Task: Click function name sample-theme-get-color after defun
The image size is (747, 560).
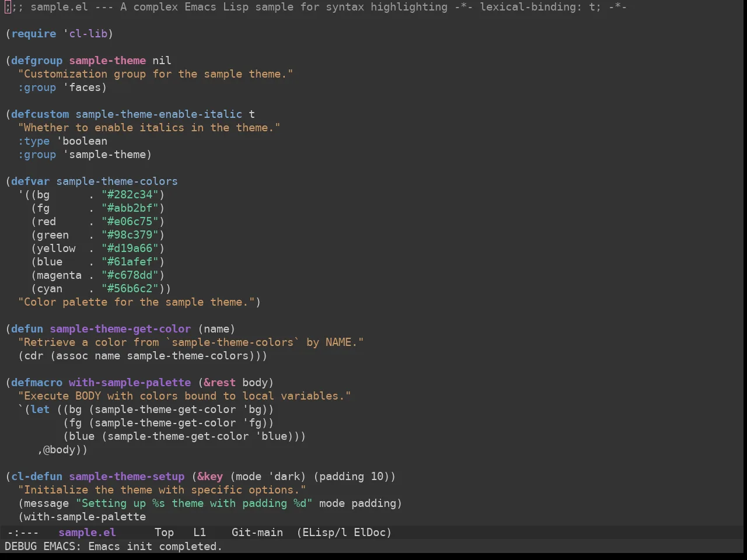Action: [x=120, y=329]
